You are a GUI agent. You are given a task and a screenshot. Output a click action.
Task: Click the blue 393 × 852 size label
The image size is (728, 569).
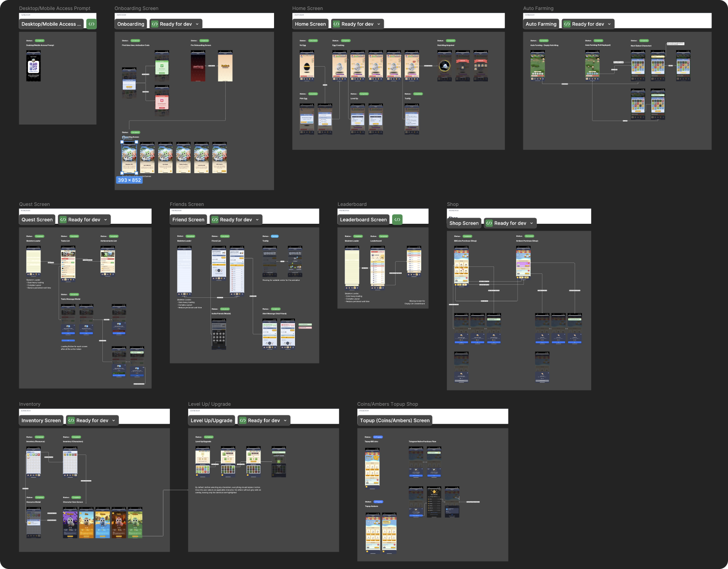(129, 180)
